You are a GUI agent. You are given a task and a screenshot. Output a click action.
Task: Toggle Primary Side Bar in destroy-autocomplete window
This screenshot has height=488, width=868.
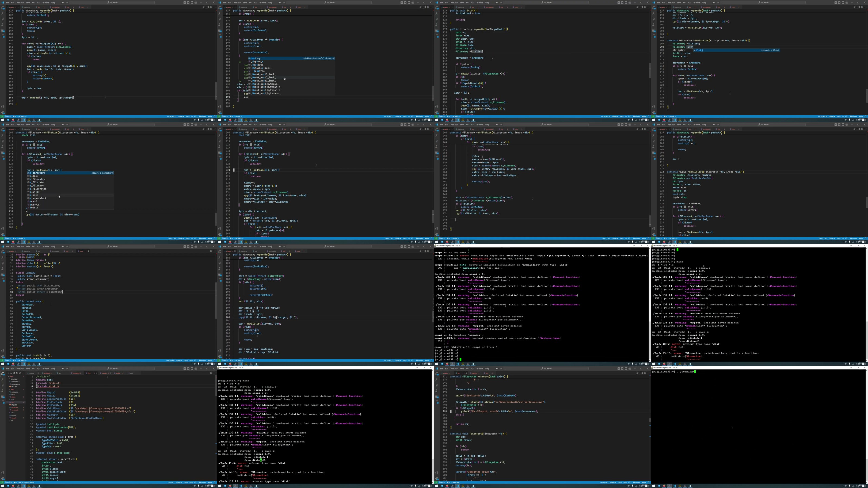[402, 2]
